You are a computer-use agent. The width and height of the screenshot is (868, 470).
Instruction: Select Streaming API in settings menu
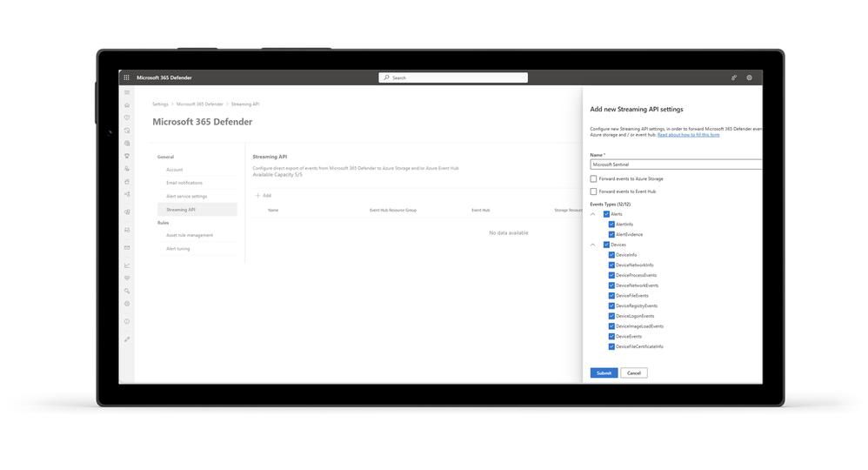click(x=197, y=210)
